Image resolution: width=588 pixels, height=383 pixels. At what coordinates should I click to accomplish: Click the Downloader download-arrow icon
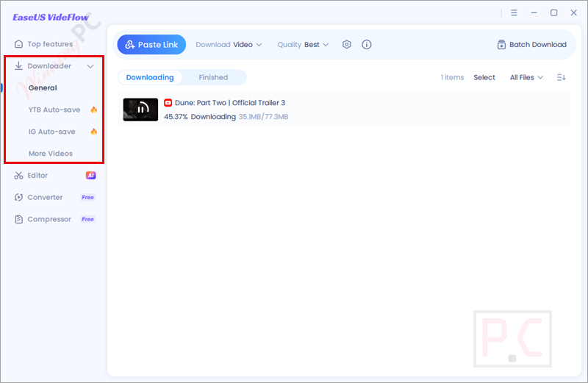(18, 65)
